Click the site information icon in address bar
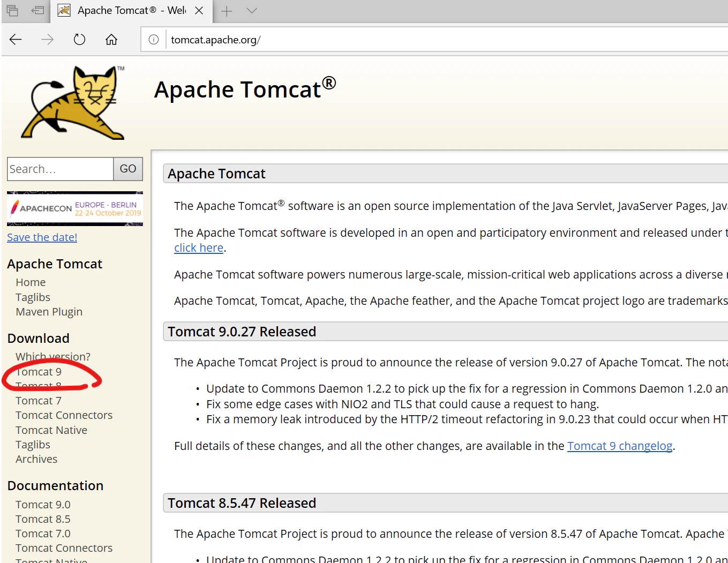Screen dimensions: 728x563 point(154,40)
